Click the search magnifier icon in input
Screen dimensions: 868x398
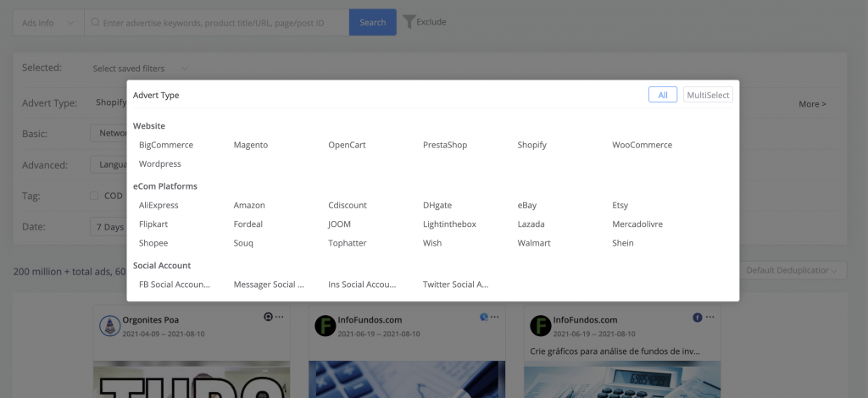click(95, 22)
